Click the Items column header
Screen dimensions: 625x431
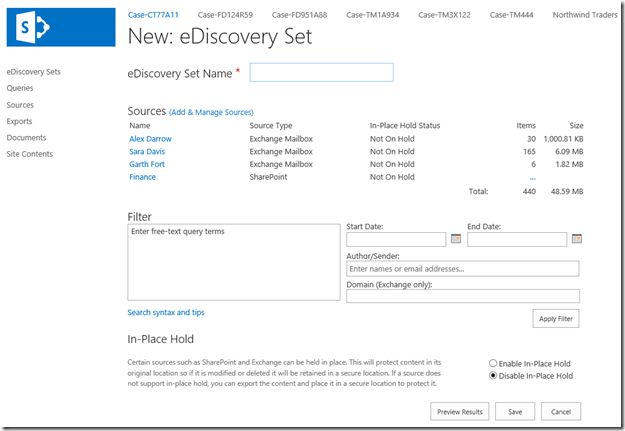[526, 126]
